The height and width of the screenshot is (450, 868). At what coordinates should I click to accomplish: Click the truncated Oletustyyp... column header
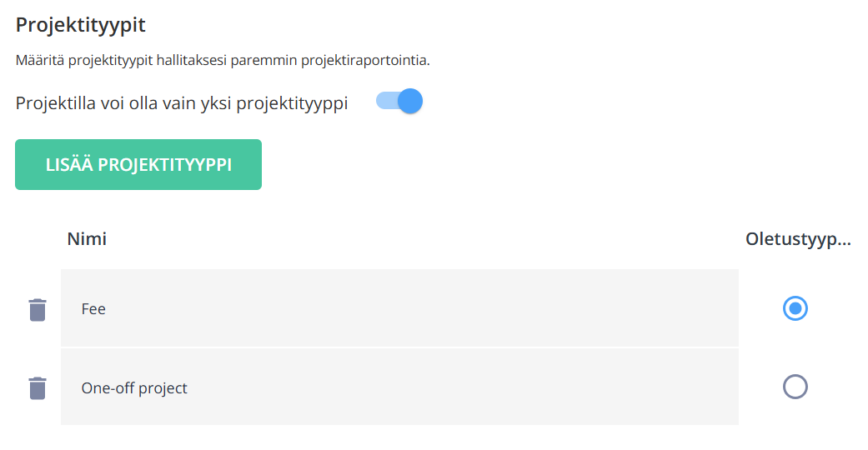click(x=798, y=239)
